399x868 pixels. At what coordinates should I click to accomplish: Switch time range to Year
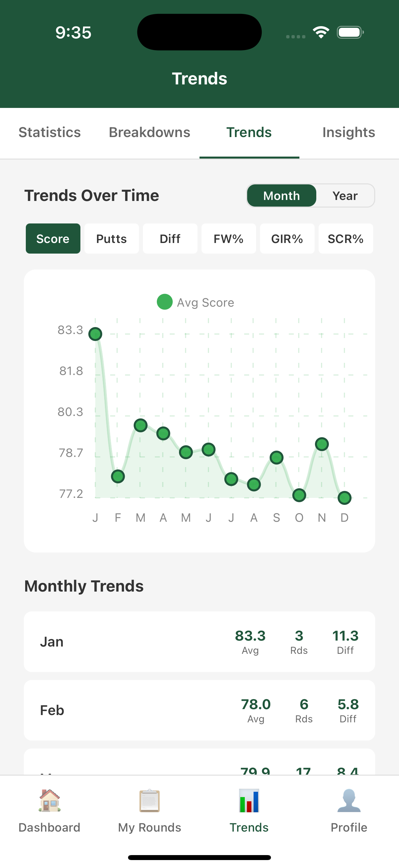click(345, 195)
